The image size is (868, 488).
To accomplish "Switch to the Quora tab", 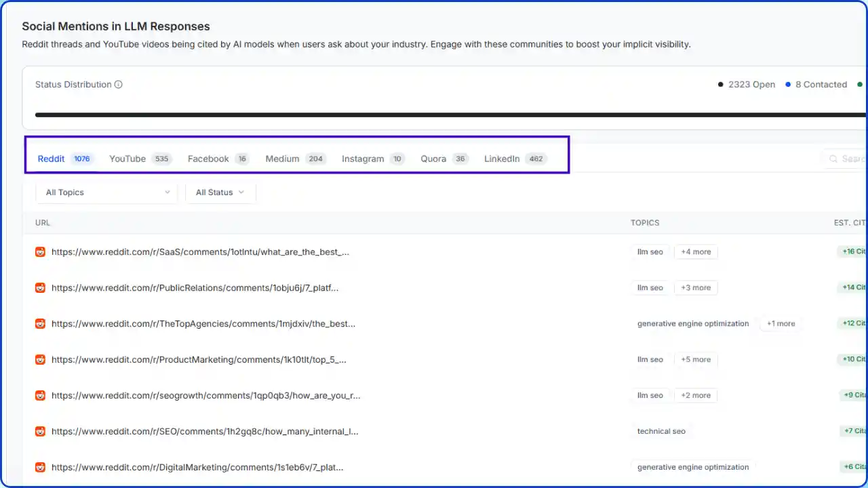I will (x=444, y=159).
